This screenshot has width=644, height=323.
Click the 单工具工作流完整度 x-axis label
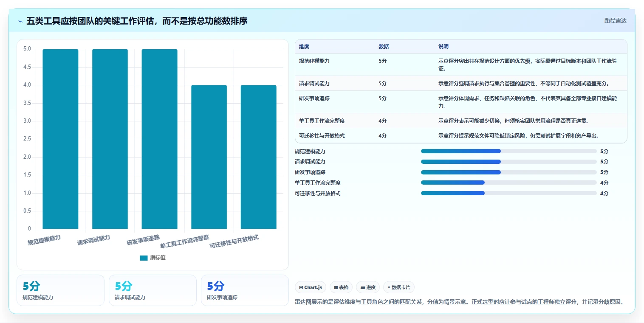coord(185,242)
